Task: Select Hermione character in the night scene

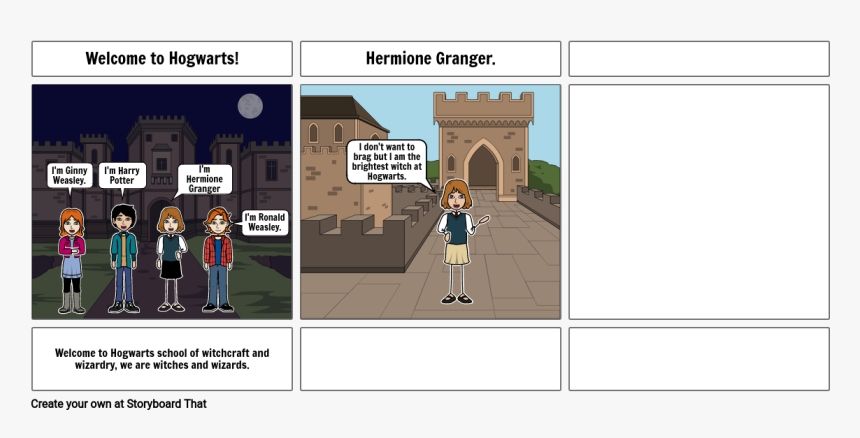Action: [x=172, y=259]
